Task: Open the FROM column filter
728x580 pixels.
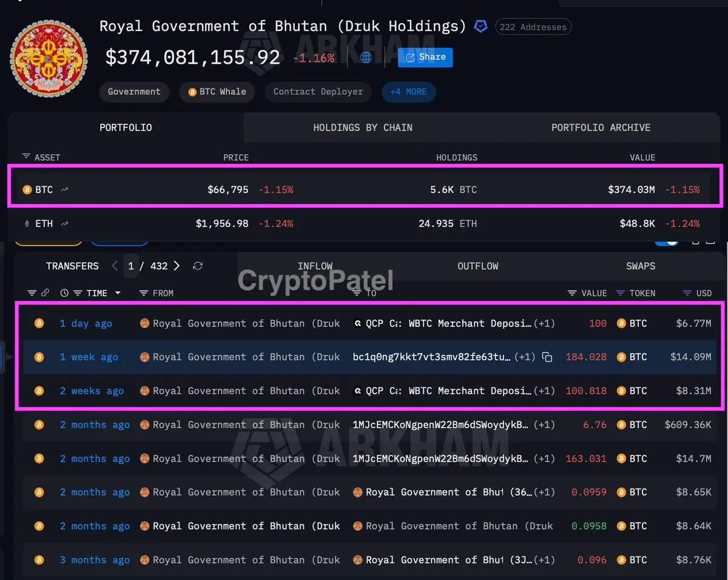Action: pyautogui.click(x=144, y=293)
